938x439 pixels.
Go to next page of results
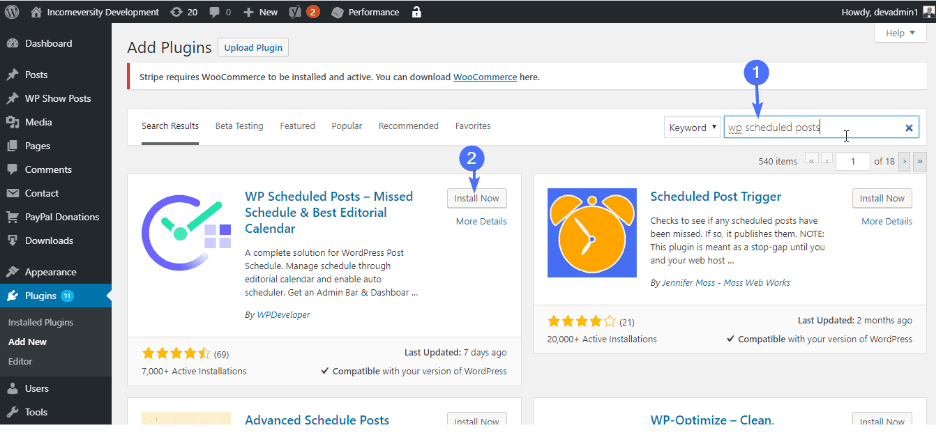point(904,161)
